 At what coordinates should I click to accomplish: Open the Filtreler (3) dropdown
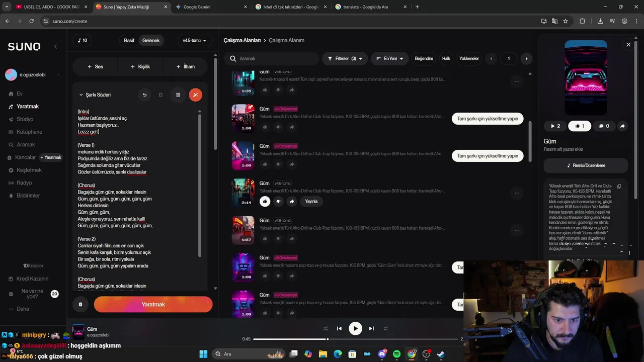(345, 58)
